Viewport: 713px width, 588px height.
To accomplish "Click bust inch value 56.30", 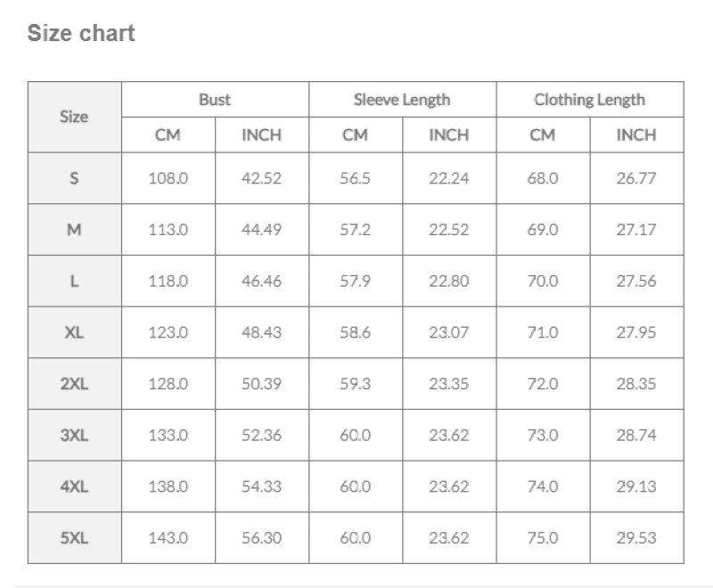I will (261, 537).
